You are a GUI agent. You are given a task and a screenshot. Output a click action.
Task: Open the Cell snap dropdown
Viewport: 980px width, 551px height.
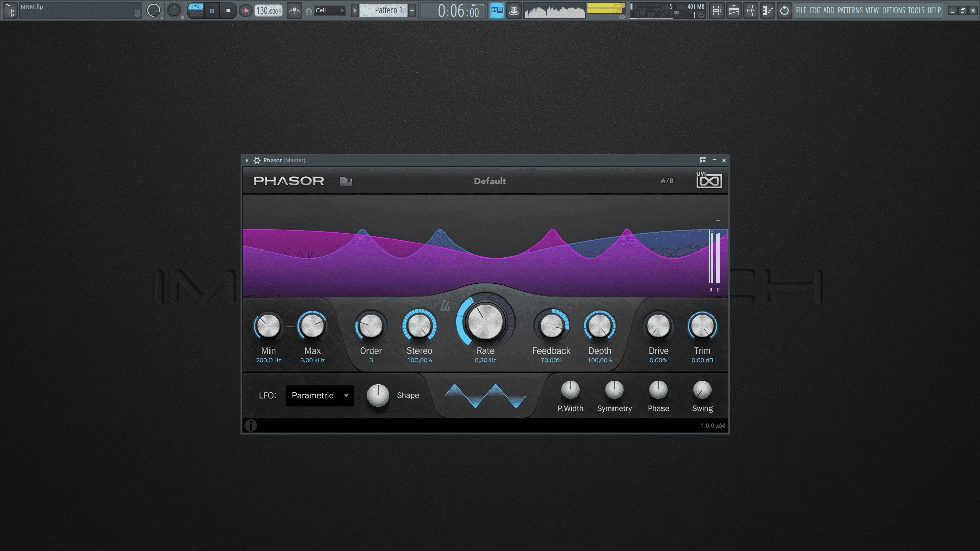coord(330,10)
